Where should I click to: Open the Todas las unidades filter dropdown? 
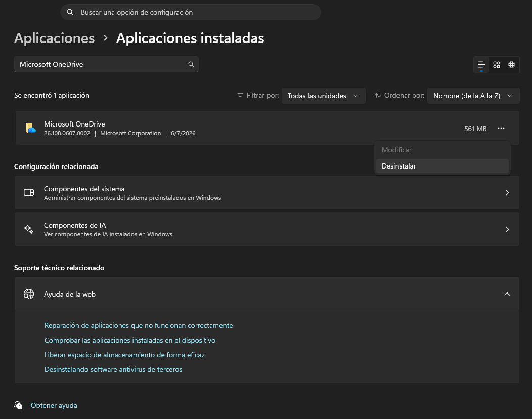click(323, 96)
